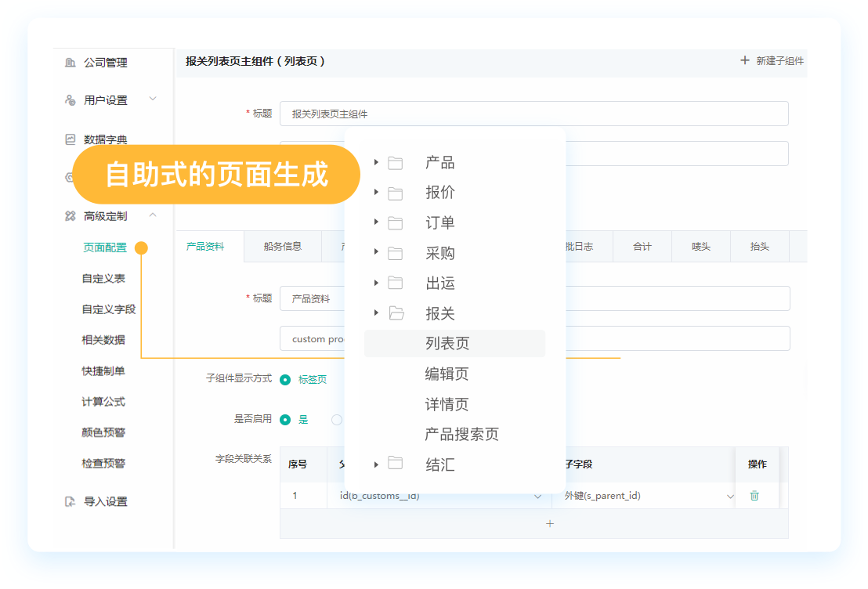Open 相关数据 in the sidebar
The image size is (868, 589).
coord(103,340)
